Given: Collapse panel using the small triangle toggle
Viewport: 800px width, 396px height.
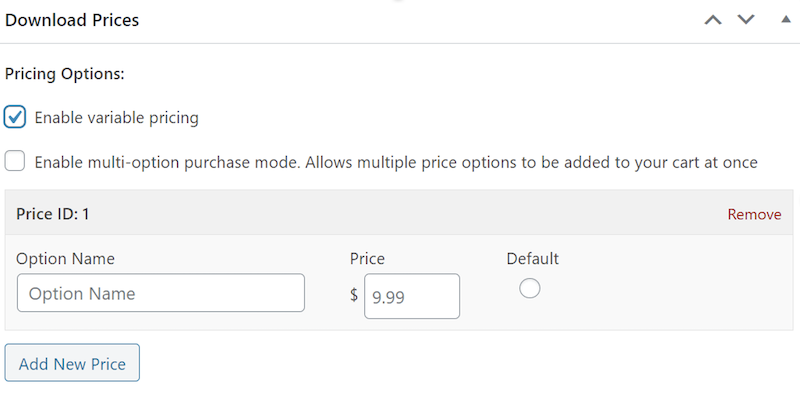Looking at the screenshot, I should click(x=786, y=19).
